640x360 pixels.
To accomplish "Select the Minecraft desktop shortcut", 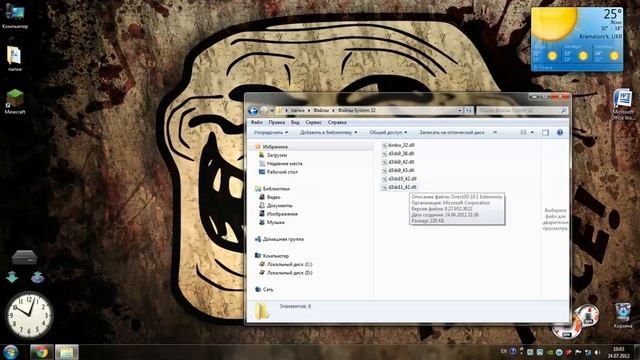I will (x=15, y=101).
